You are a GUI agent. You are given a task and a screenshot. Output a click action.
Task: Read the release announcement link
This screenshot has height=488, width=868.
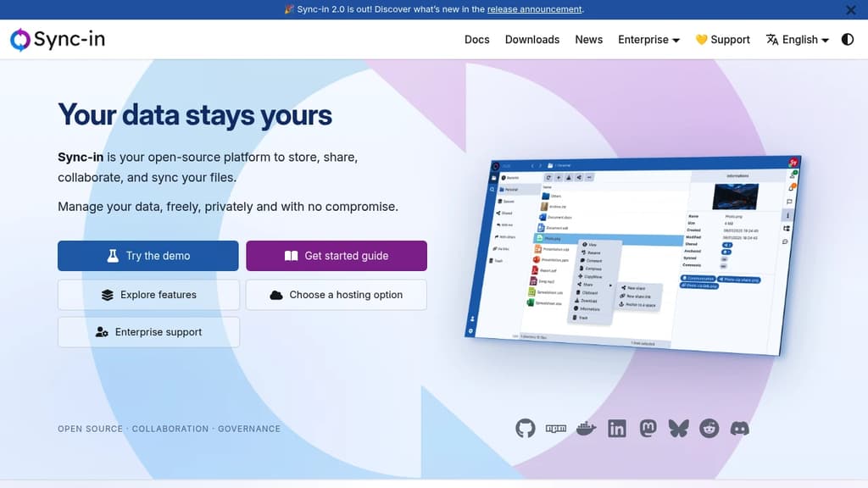point(534,9)
